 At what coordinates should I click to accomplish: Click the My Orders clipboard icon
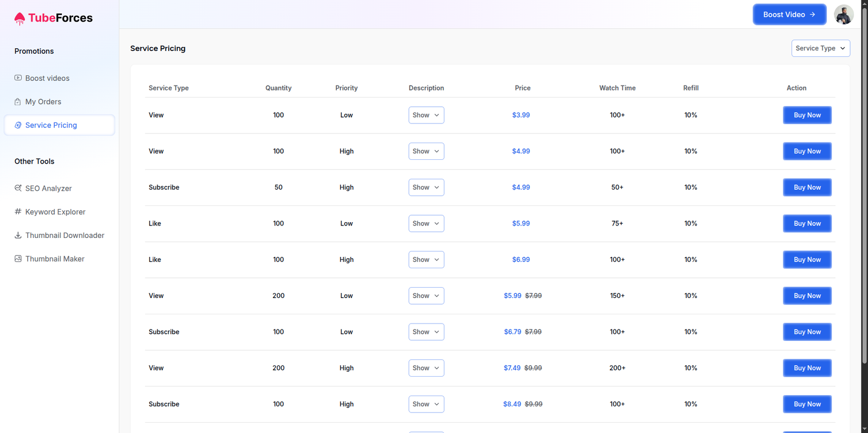pyautogui.click(x=18, y=102)
